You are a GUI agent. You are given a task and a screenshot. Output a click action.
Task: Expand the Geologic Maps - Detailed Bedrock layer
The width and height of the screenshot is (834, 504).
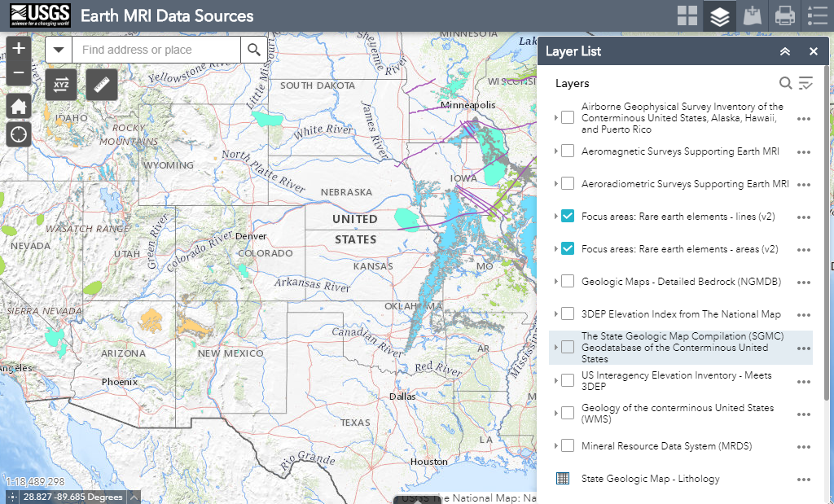pyautogui.click(x=556, y=282)
